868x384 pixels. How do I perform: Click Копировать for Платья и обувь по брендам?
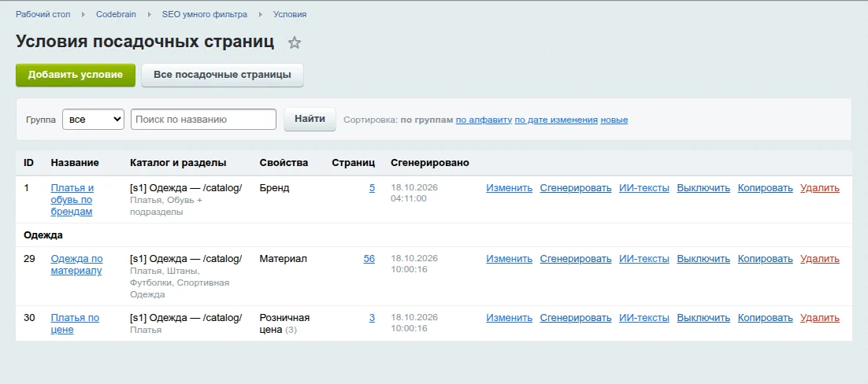pos(765,188)
